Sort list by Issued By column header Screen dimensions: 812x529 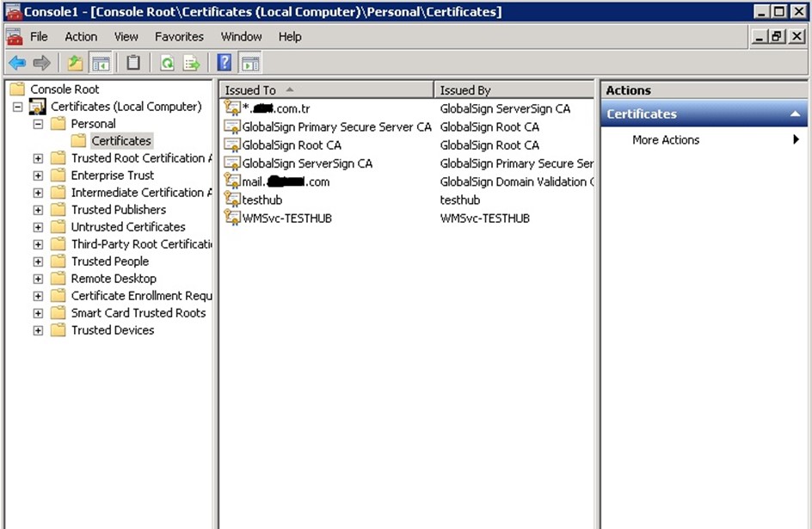513,90
